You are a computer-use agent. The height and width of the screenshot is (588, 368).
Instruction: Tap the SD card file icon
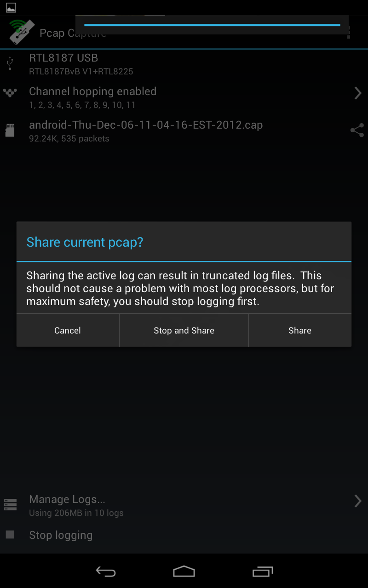pos(10,130)
